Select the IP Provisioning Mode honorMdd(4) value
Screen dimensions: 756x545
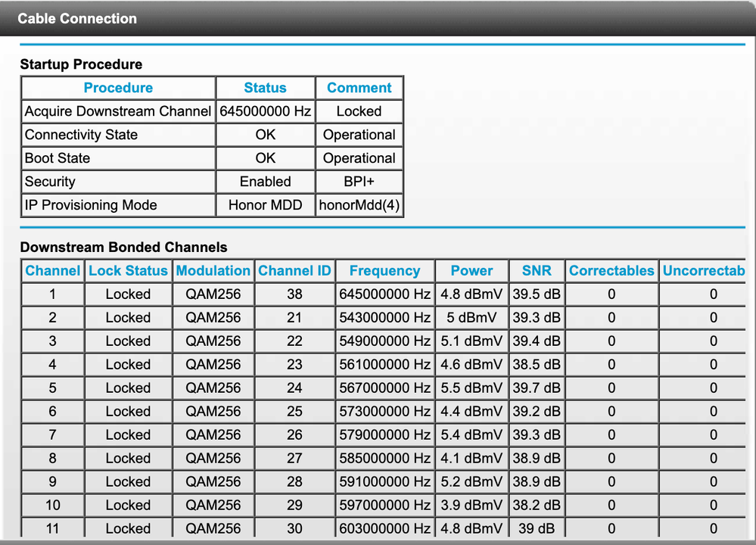click(x=359, y=205)
